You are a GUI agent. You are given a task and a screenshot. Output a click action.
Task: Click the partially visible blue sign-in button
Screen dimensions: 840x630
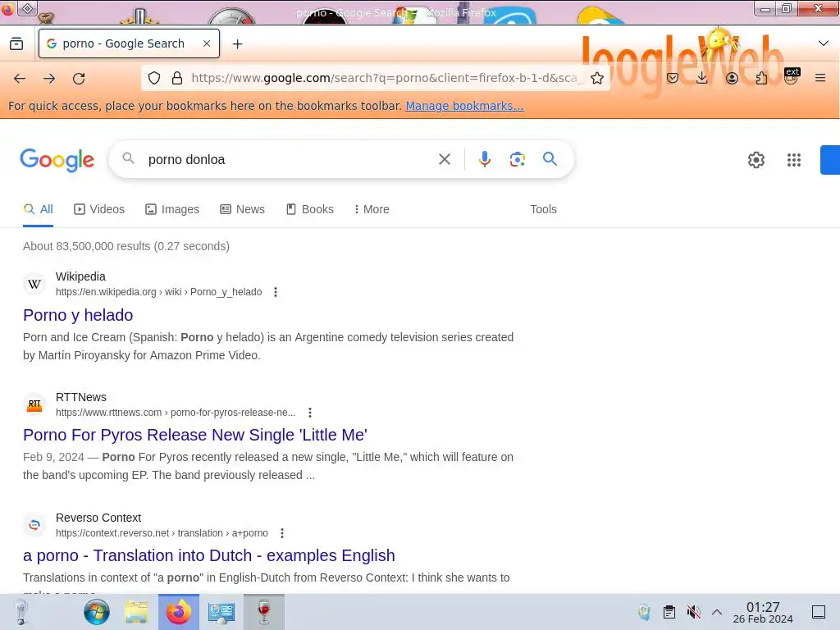[x=830, y=160]
